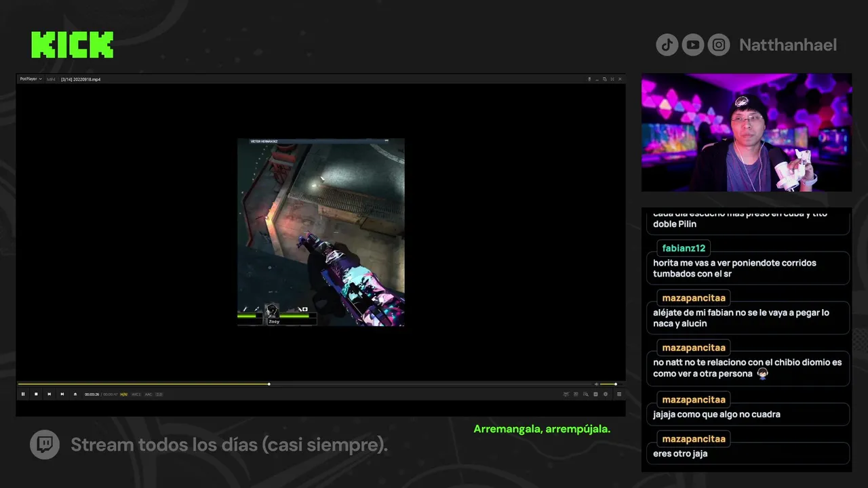Click chat username fabianz12
Image resolution: width=868 pixels, height=488 pixels.
pos(684,248)
